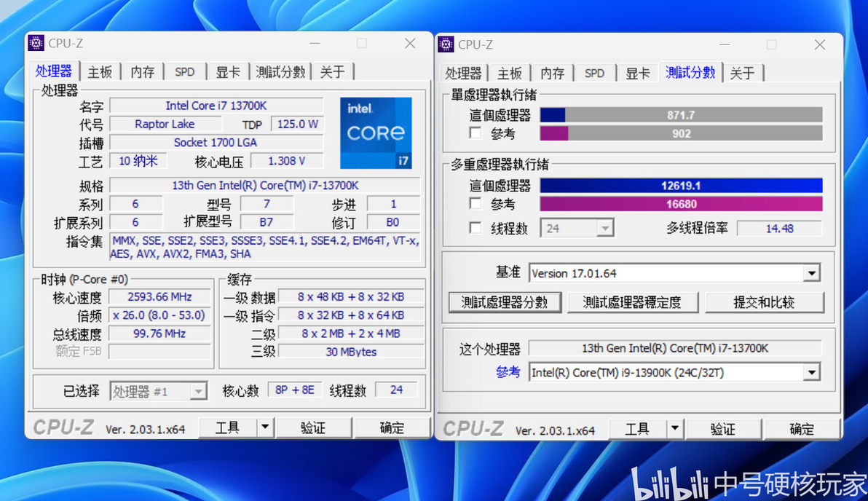The height and width of the screenshot is (501, 868).
Task: Click 測試處理器分數 button
Action: (x=505, y=302)
